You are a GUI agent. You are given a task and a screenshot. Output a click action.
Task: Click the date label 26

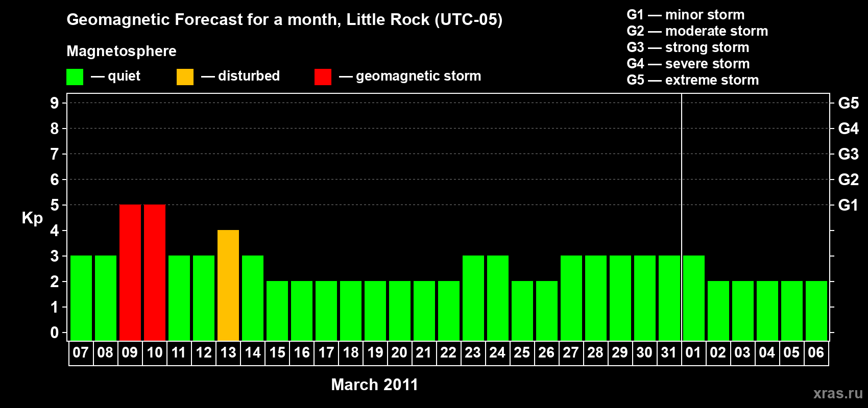pyautogui.click(x=546, y=353)
